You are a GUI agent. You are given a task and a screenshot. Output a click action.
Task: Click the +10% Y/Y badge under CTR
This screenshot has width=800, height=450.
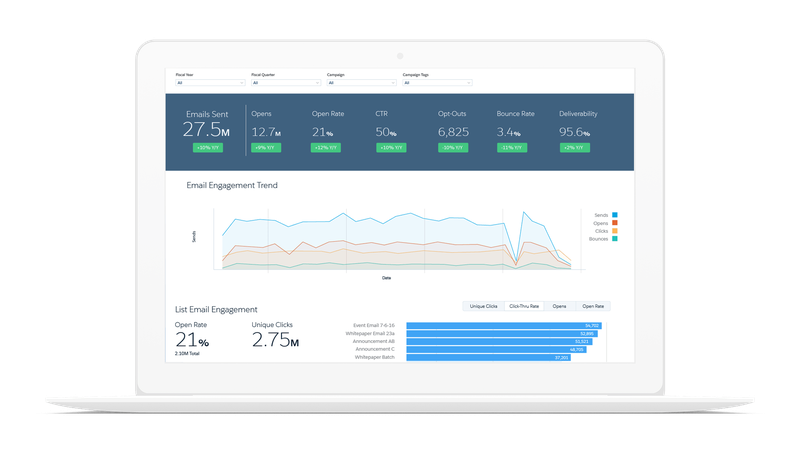coord(391,147)
